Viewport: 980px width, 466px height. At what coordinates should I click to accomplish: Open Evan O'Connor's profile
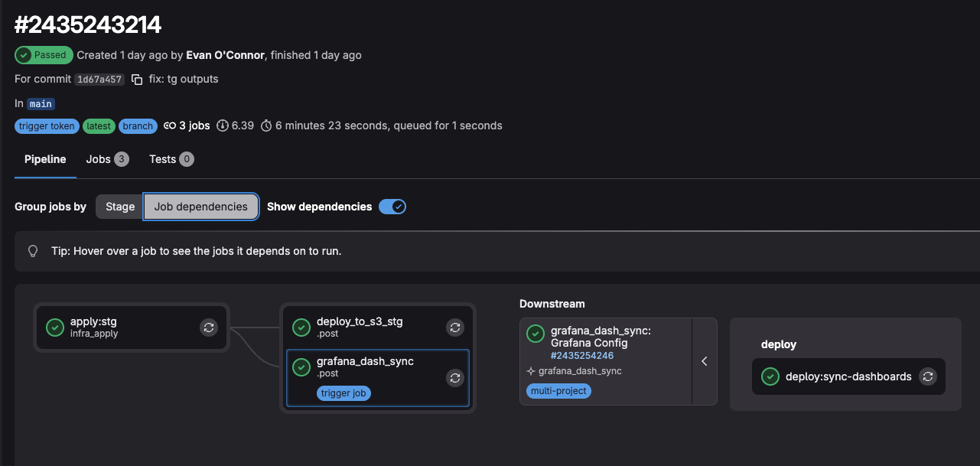pyautogui.click(x=226, y=55)
